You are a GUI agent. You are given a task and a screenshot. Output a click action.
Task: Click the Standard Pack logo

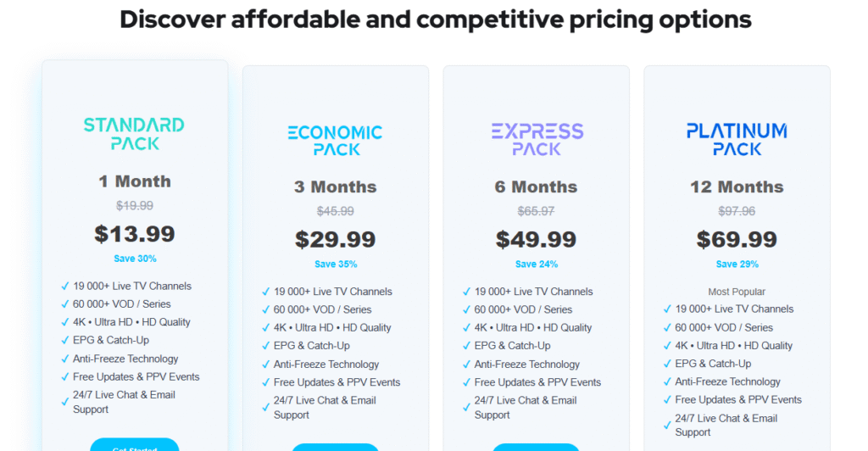click(134, 134)
